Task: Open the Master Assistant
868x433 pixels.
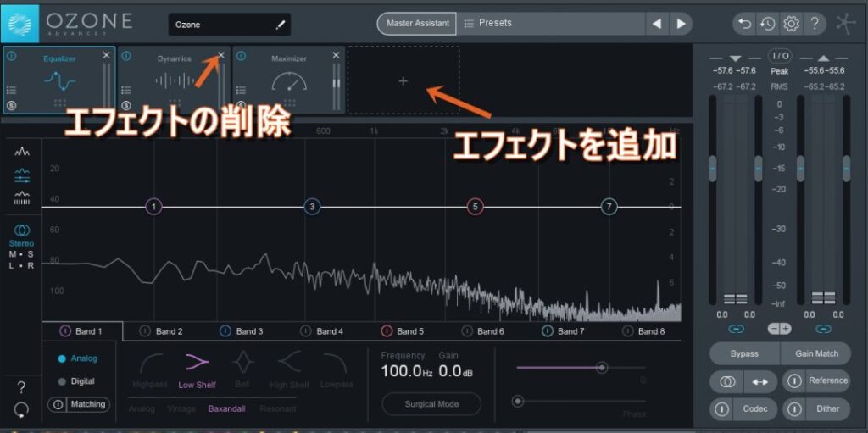Action: pos(417,24)
